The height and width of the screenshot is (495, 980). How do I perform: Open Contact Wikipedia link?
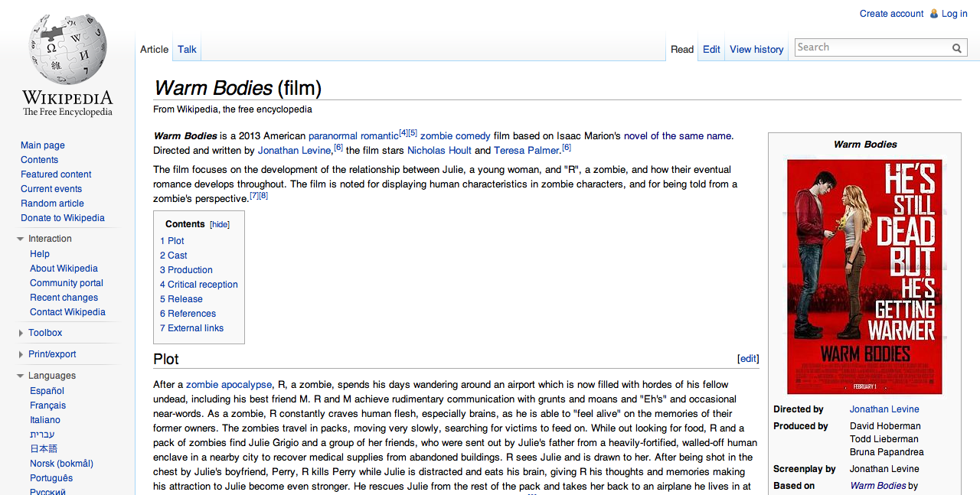tap(67, 312)
